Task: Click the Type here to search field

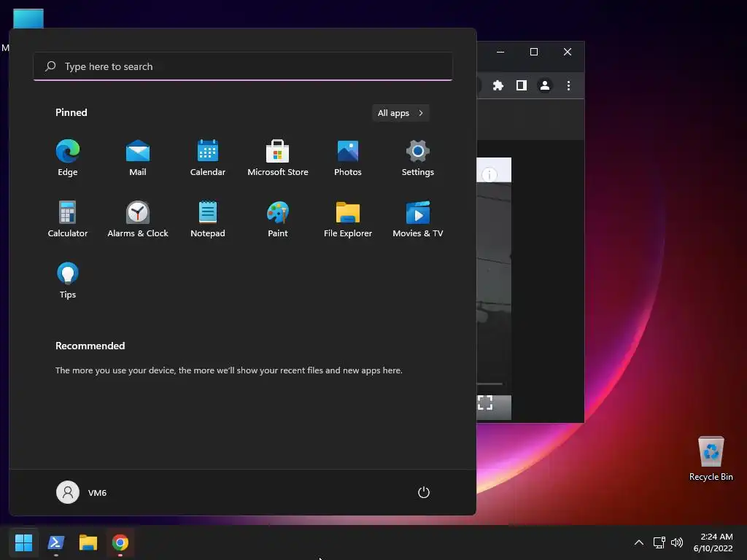Action: [x=243, y=66]
